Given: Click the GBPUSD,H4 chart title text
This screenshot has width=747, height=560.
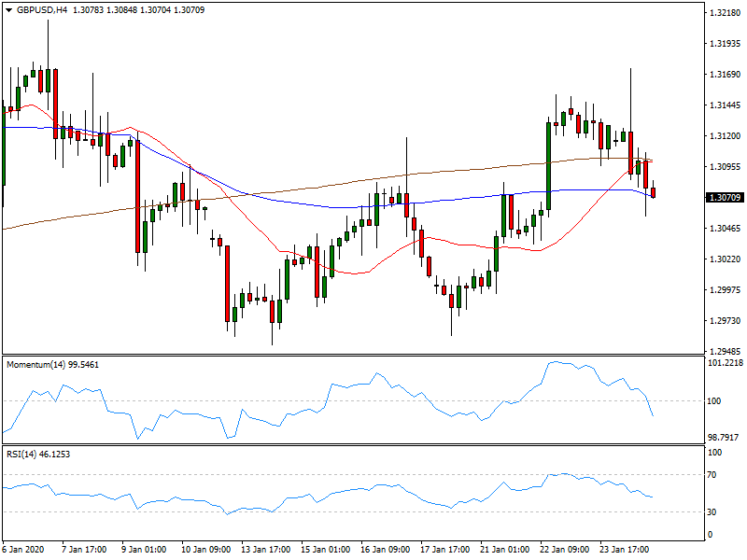Looking at the screenshot, I should [42, 10].
